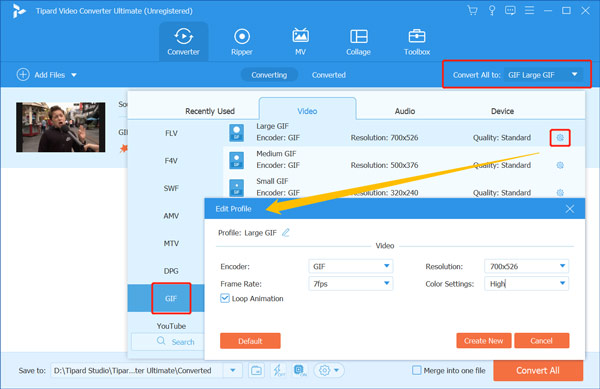Toggle the GPU hardware acceleration icon
The width and height of the screenshot is (600, 389).
pyautogui.click(x=300, y=370)
